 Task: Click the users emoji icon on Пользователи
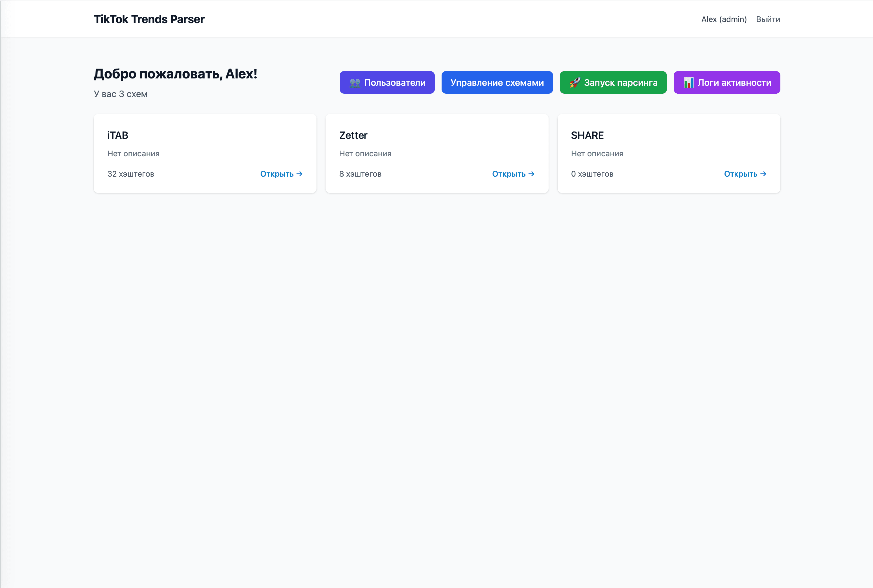(355, 83)
